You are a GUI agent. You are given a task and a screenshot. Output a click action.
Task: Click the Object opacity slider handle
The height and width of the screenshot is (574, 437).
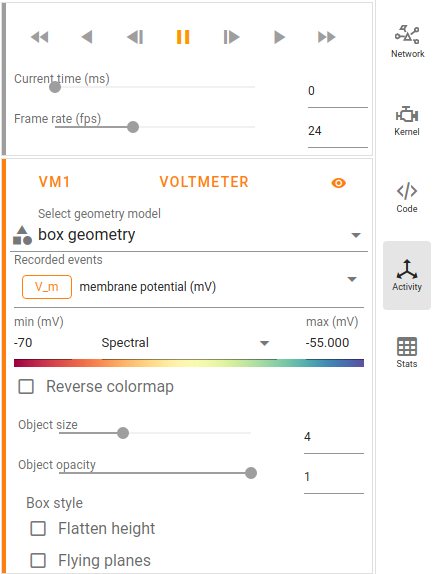coord(251,473)
